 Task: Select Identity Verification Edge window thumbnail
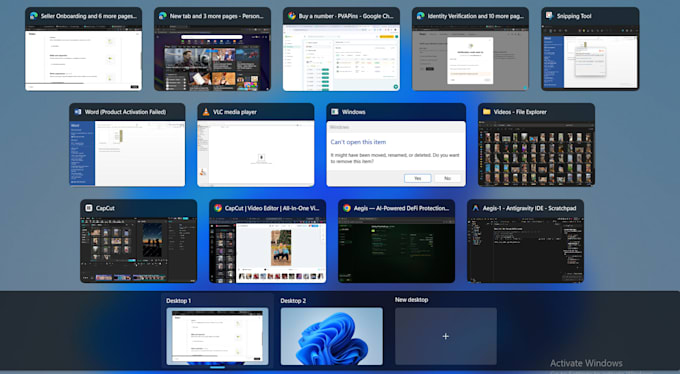pos(470,49)
